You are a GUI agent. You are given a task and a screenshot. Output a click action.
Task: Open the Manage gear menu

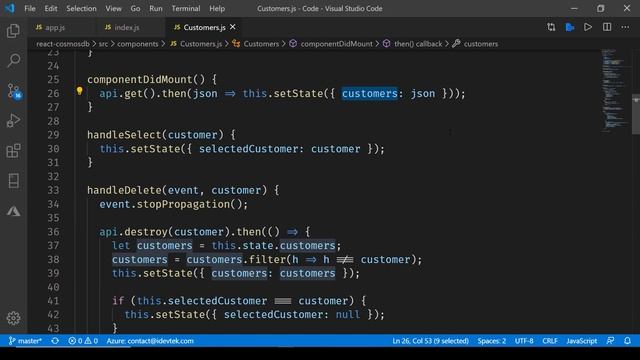pos(13,318)
